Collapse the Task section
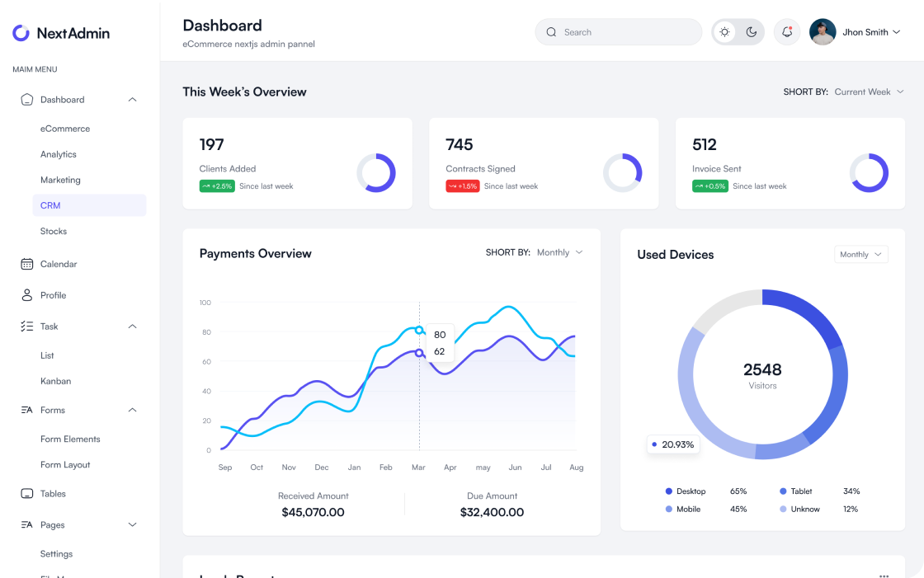 (x=132, y=326)
